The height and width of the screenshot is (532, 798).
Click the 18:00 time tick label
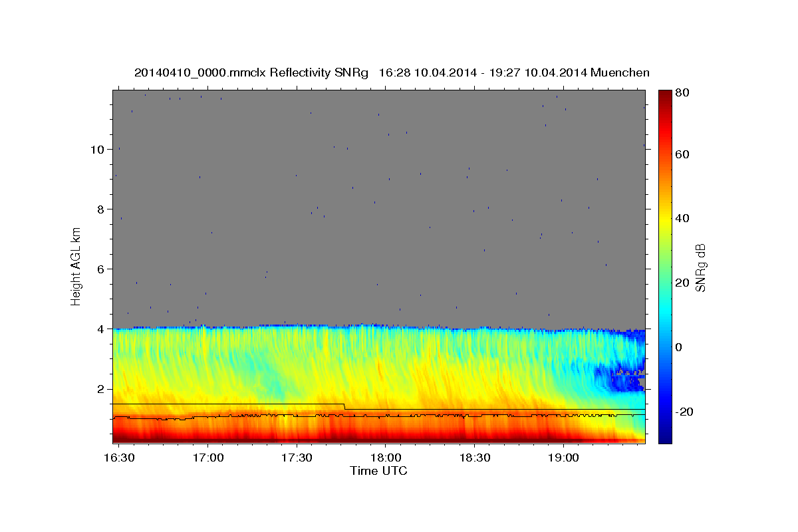point(386,458)
